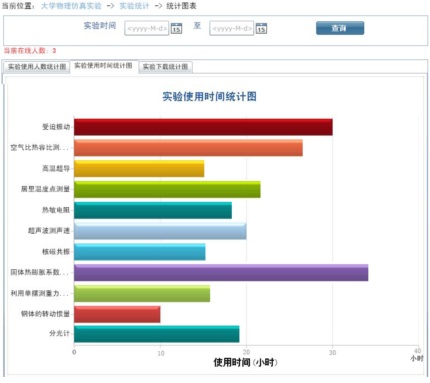Click the teal 分光计 bar

[157, 334]
